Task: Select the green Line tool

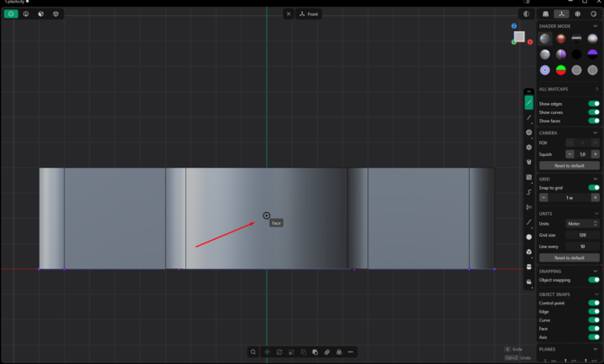Action: click(528, 103)
